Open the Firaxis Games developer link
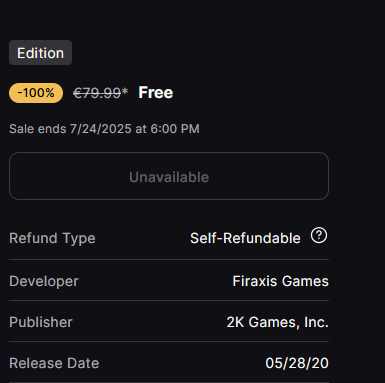This screenshot has width=385, height=383. [280, 281]
